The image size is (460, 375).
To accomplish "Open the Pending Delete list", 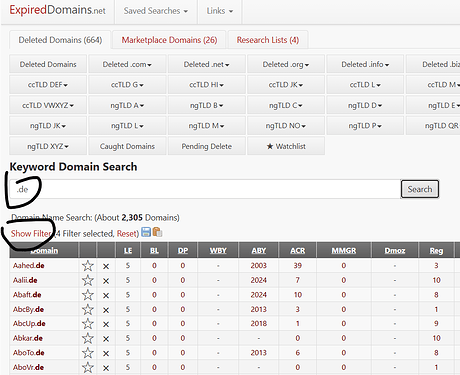I will pos(206,146).
